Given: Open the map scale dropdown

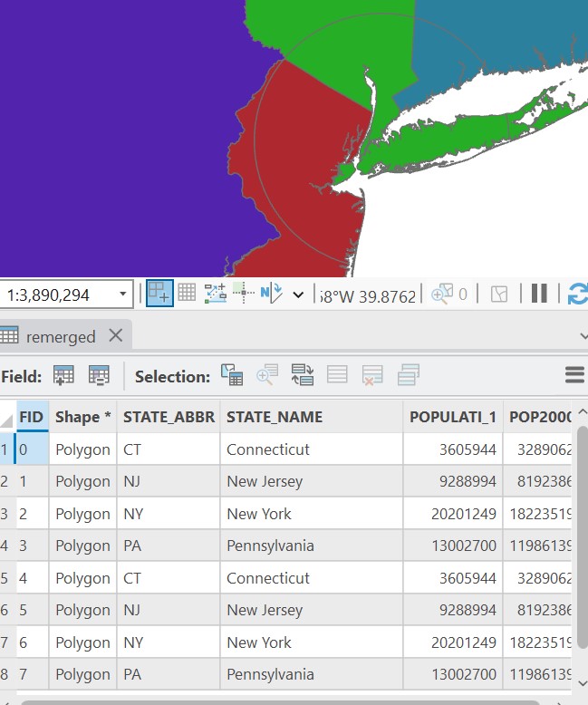Looking at the screenshot, I should pos(122,295).
